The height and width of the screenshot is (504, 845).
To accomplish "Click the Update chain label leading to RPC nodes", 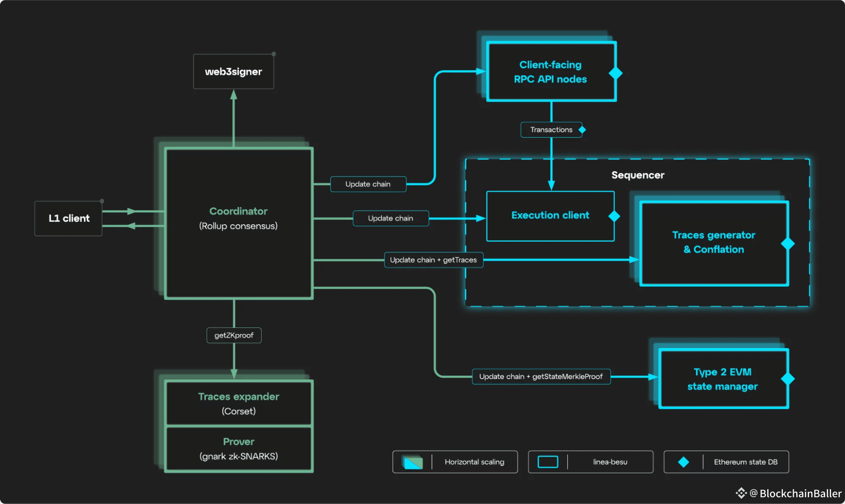I will point(368,184).
